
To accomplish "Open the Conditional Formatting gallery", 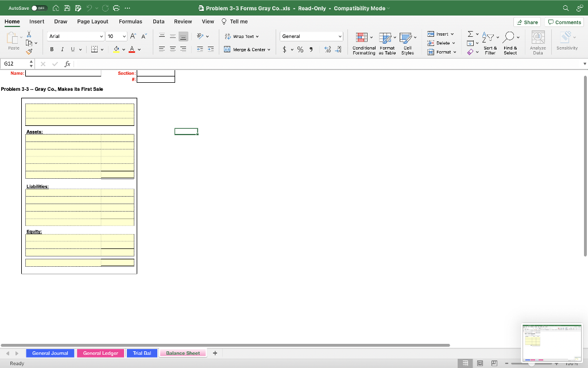I will click(x=363, y=43).
